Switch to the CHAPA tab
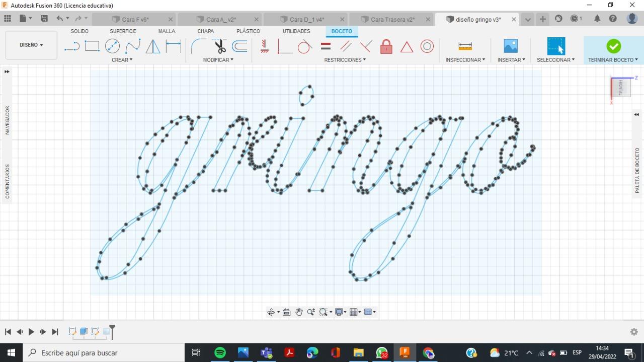Image resolution: width=644 pixels, height=362 pixels. coord(206,31)
